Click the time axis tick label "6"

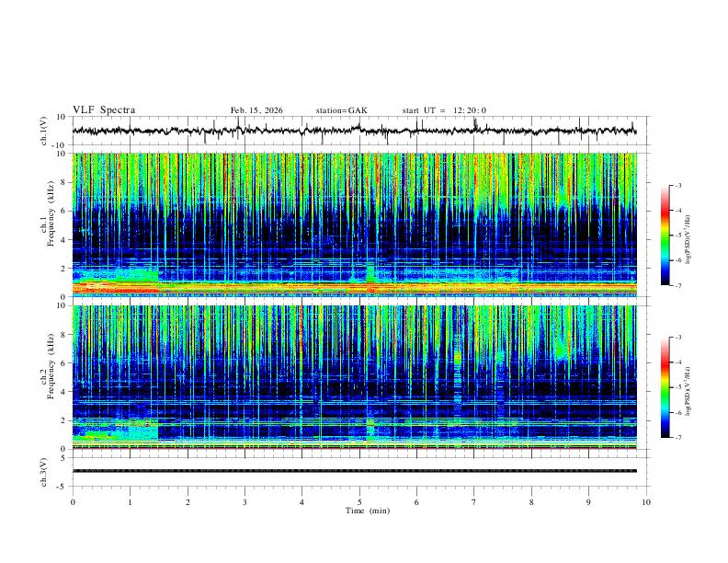point(416,502)
